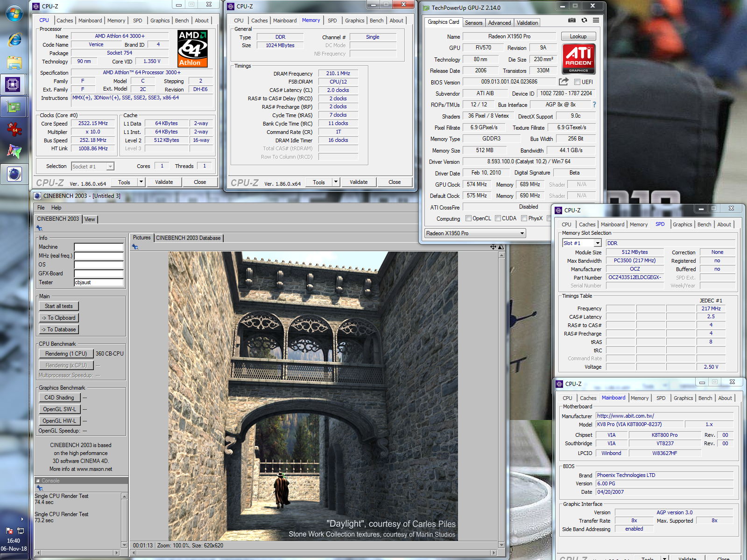Launch Internet Explorer from the taskbar

14,39
